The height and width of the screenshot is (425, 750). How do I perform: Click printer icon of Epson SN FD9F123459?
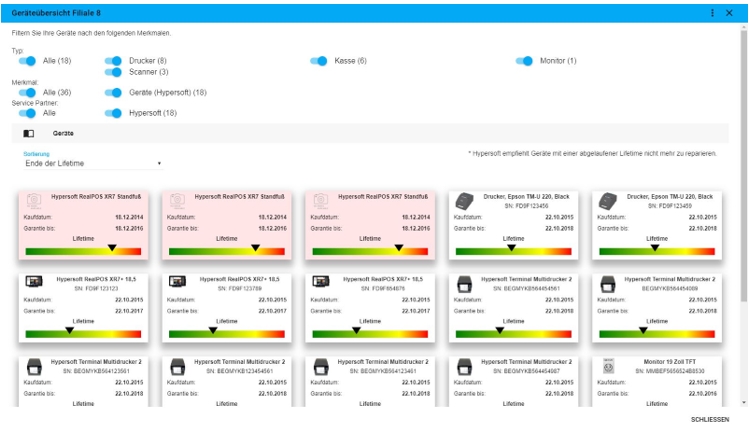[x=607, y=201]
